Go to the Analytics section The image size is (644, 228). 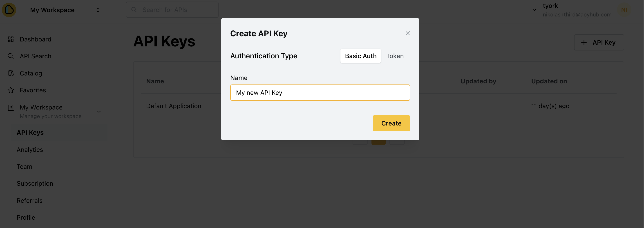point(30,149)
